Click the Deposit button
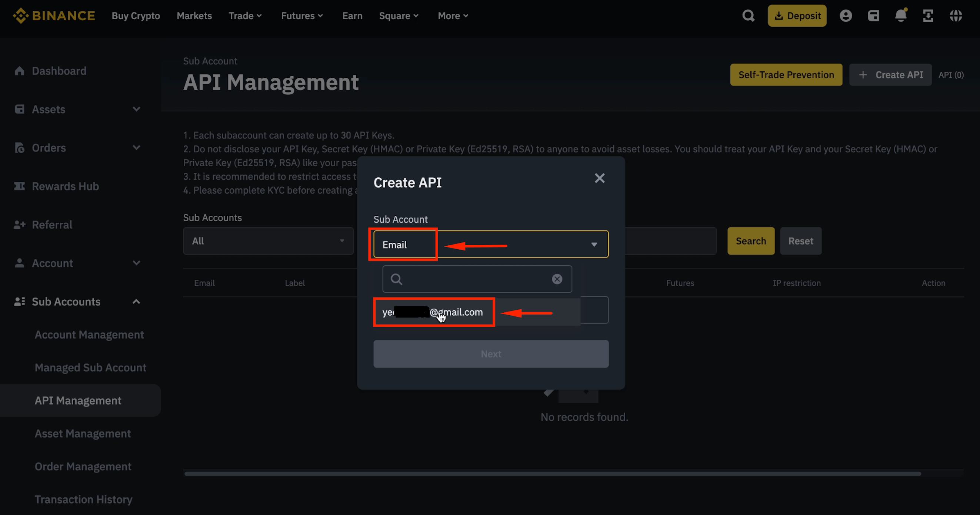The width and height of the screenshot is (980, 515). (797, 16)
